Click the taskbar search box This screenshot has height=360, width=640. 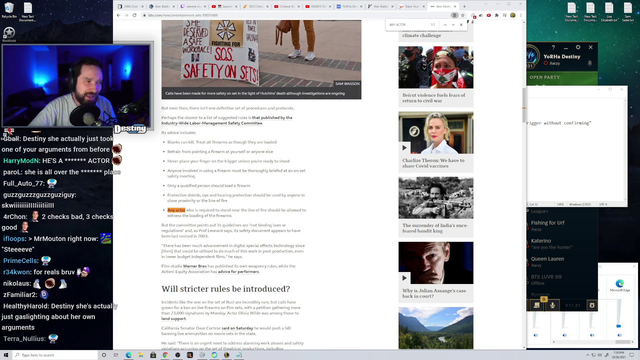click(x=55, y=355)
